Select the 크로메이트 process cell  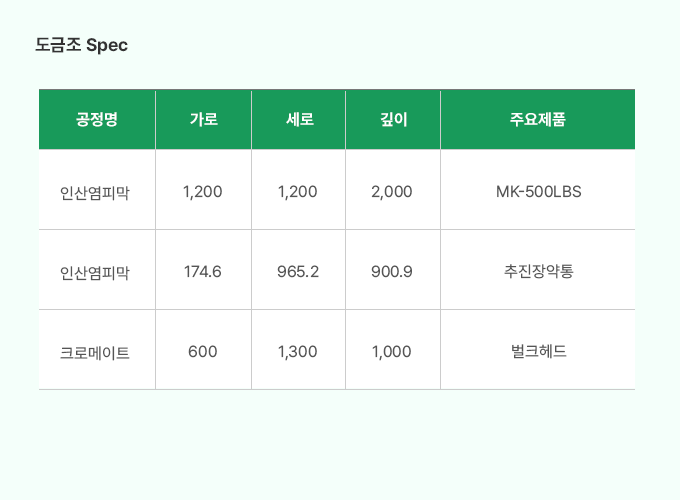coord(95,351)
